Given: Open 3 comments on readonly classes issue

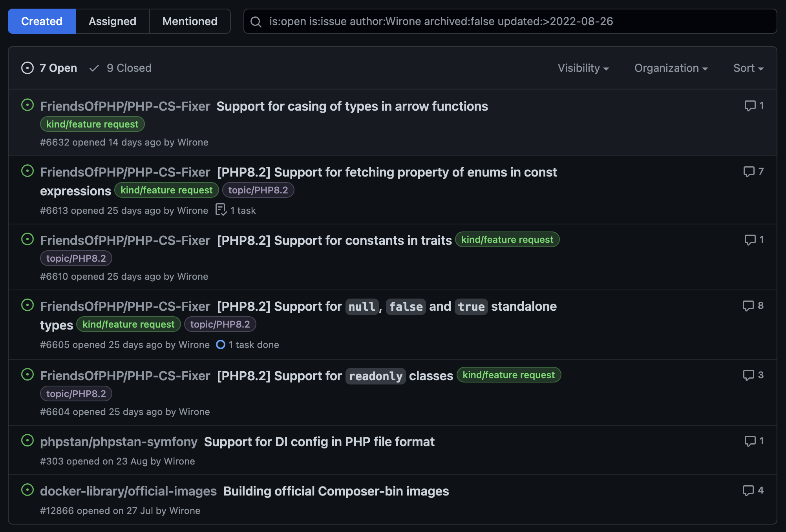Looking at the screenshot, I should click(753, 375).
